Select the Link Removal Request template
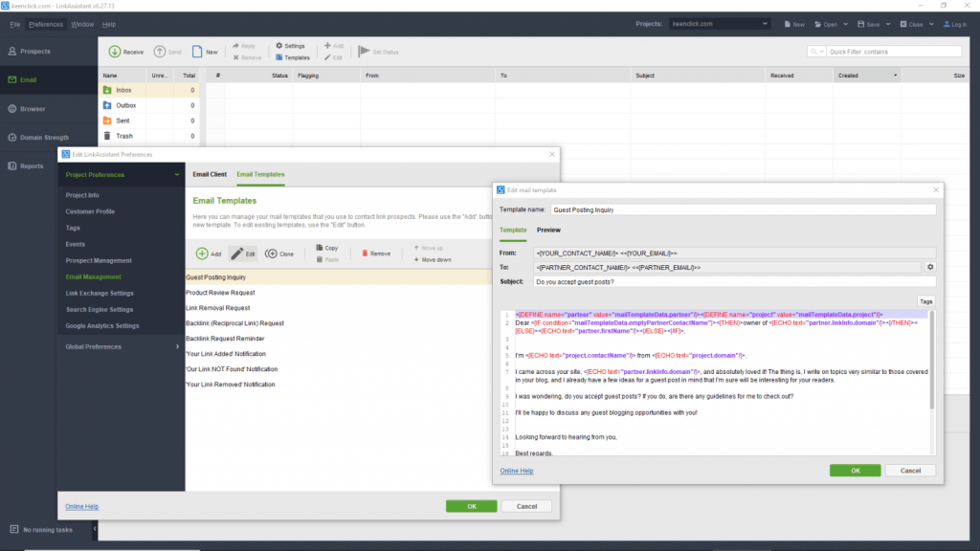This screenshot has width=980, height=551. [x=217, y=308]
